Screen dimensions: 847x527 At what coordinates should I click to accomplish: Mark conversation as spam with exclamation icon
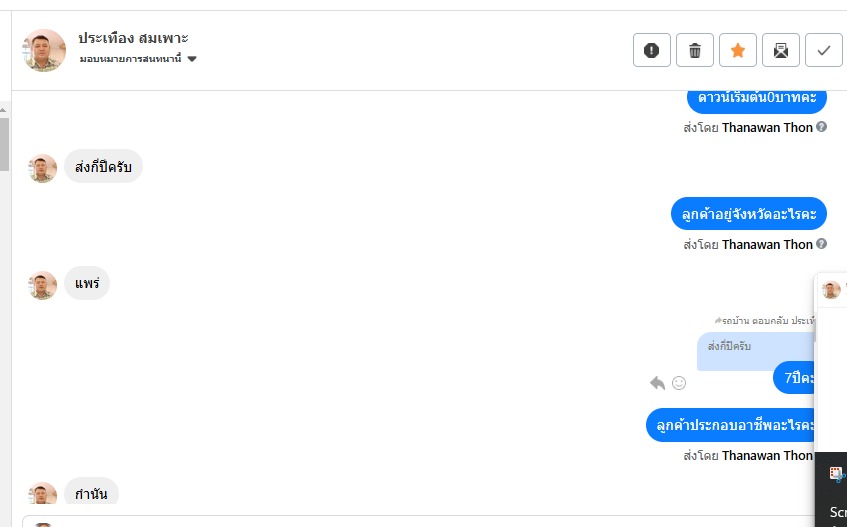click(x=652, y=50)
